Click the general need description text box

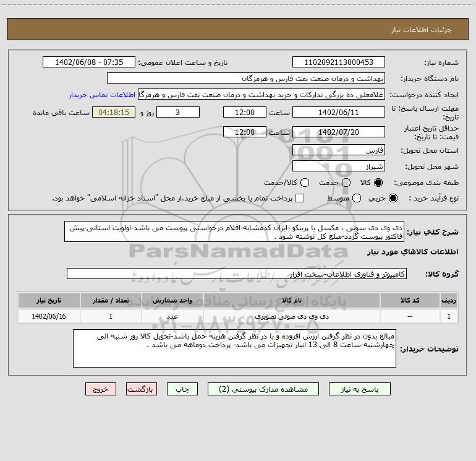click(234, 231)
